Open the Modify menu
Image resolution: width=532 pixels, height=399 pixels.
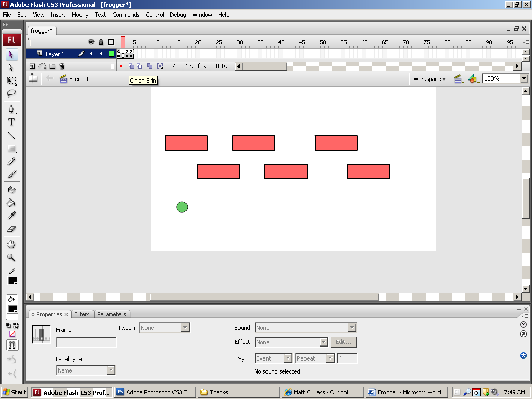pyautogui.click(x=80, y=15)
